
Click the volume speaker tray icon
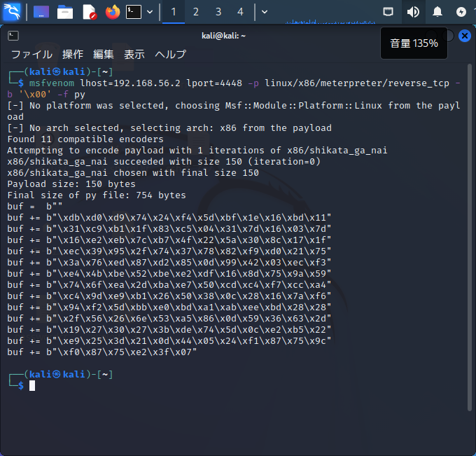(413, 12)
